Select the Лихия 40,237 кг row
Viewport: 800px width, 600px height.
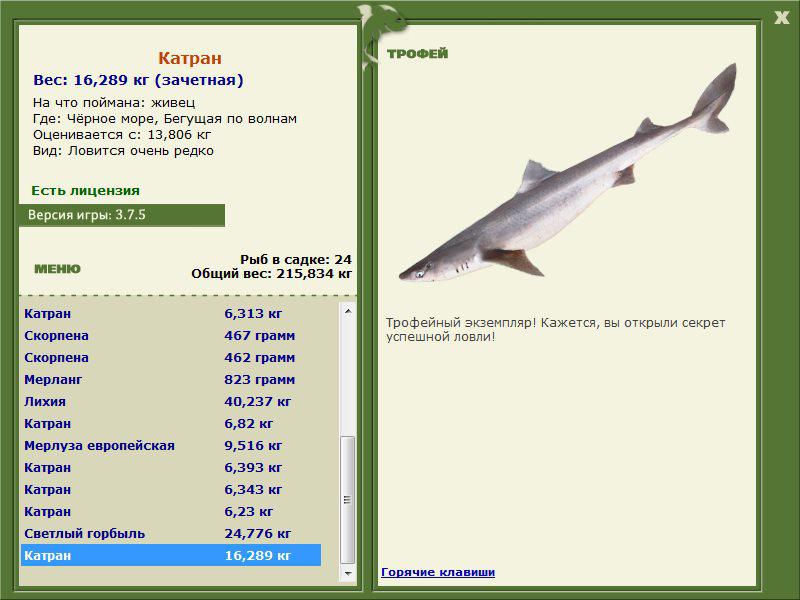[171, 402]
